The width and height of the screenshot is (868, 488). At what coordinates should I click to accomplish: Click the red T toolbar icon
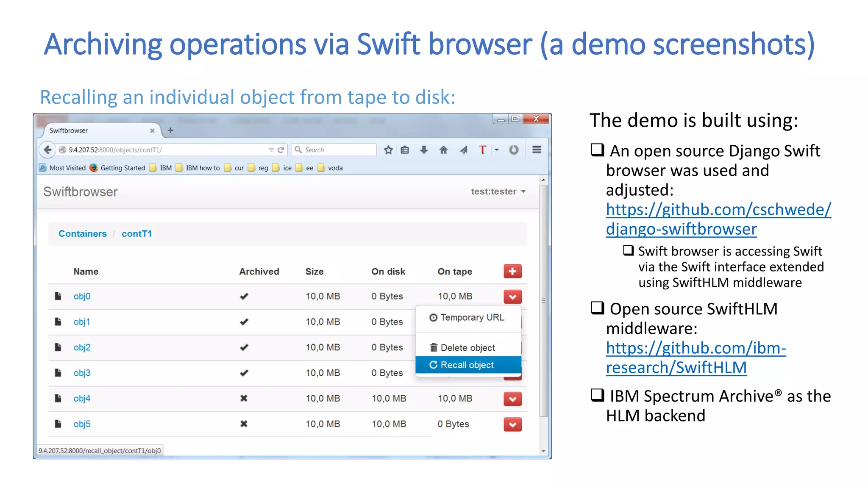pyautogui.click(x=482, y=150)
